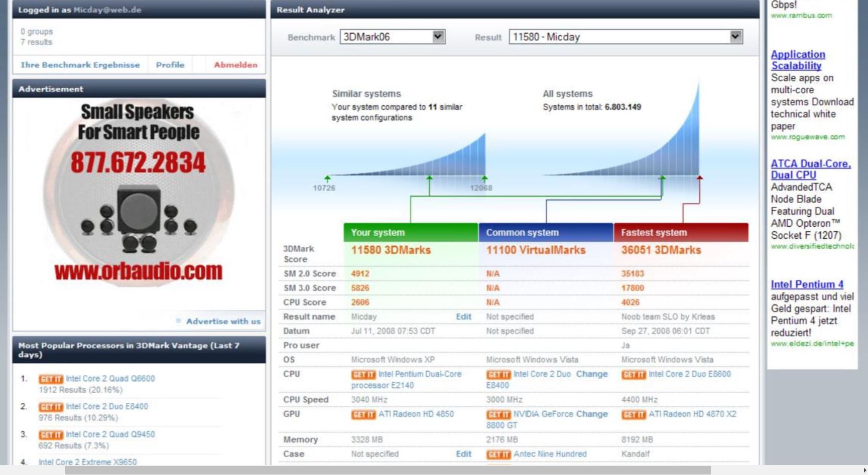Image resolution: width=868 pixels, height=475 pixels.
Task: Click the Similar systems distribution graph
Action: [x=407, y=154]
